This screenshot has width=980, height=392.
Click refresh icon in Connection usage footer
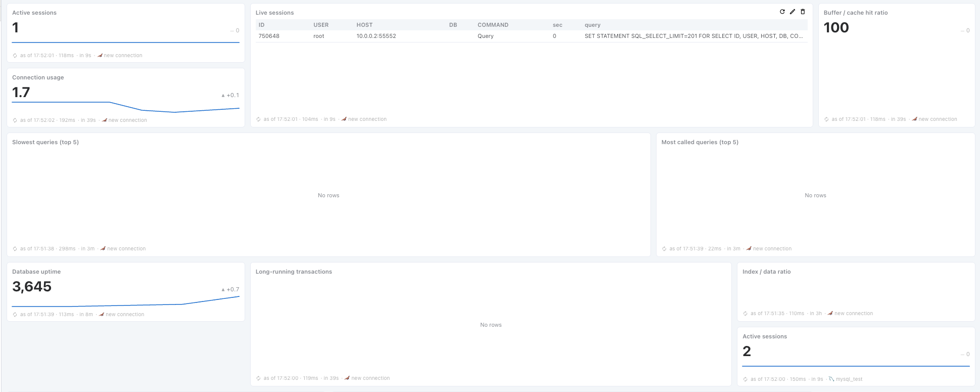click(15, 120)
